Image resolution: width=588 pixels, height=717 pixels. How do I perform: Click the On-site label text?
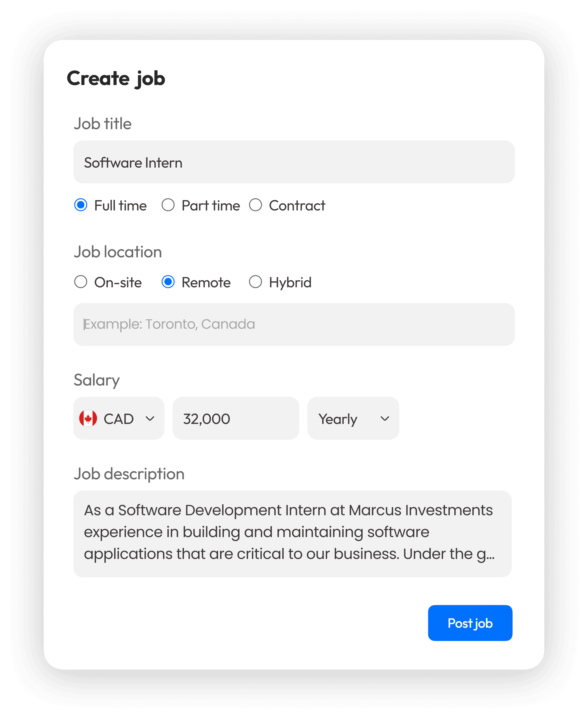coord(118,283)
